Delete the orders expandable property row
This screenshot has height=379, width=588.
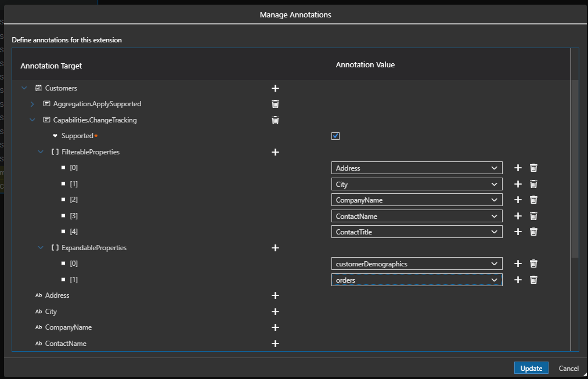(533, 280)
